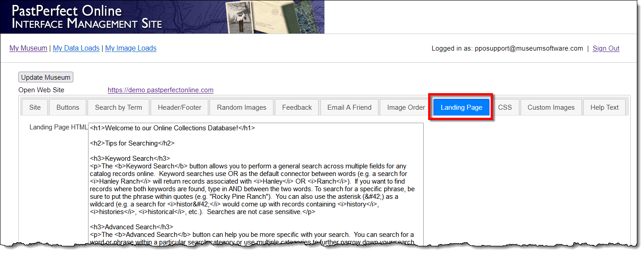
Task: Click the PastPerfect Online header banner
Action: 162,17
